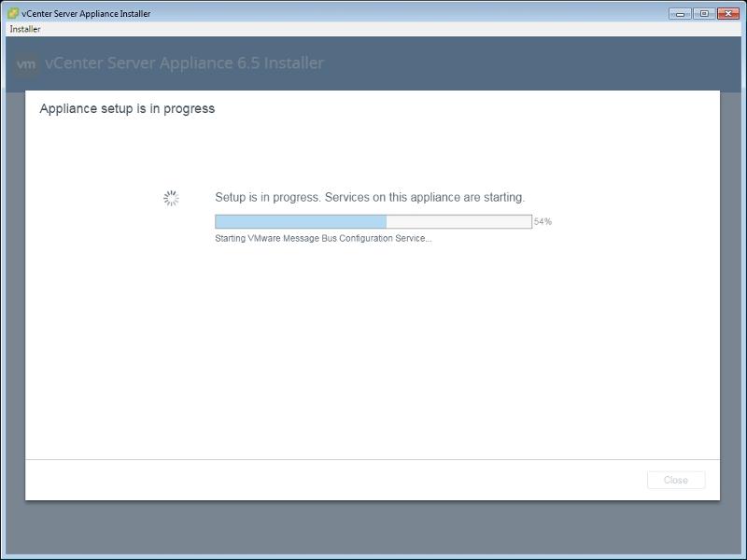The width and height of the screenshot is (747, 560).
Task: Close the vCenter installer window
Action: coord(728,14)
